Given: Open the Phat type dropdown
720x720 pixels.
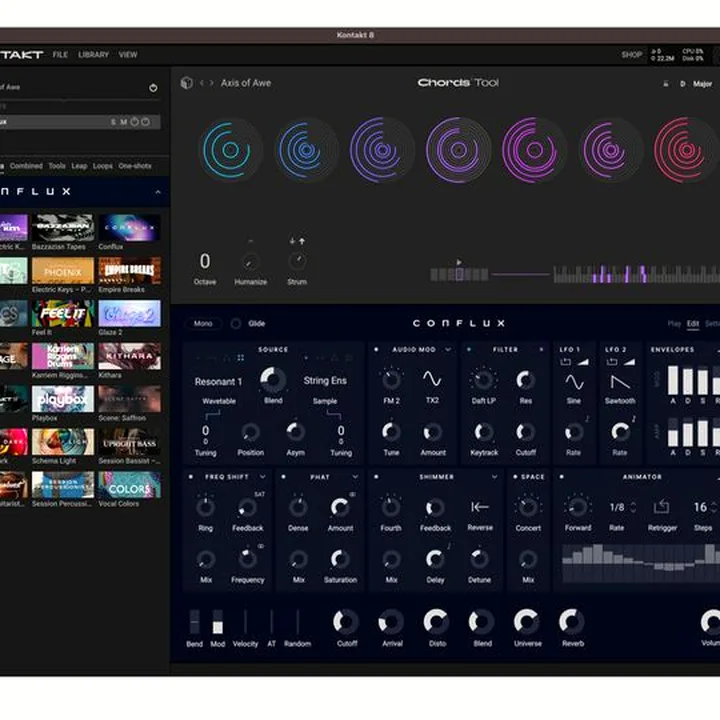Looking at the screenshot, I should point(355,477).
